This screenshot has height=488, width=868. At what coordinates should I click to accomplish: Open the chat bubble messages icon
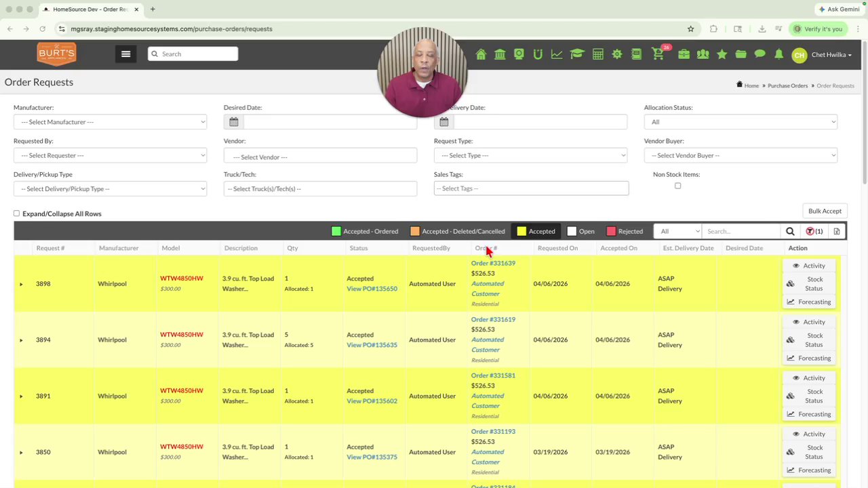(x=759, y=54)
